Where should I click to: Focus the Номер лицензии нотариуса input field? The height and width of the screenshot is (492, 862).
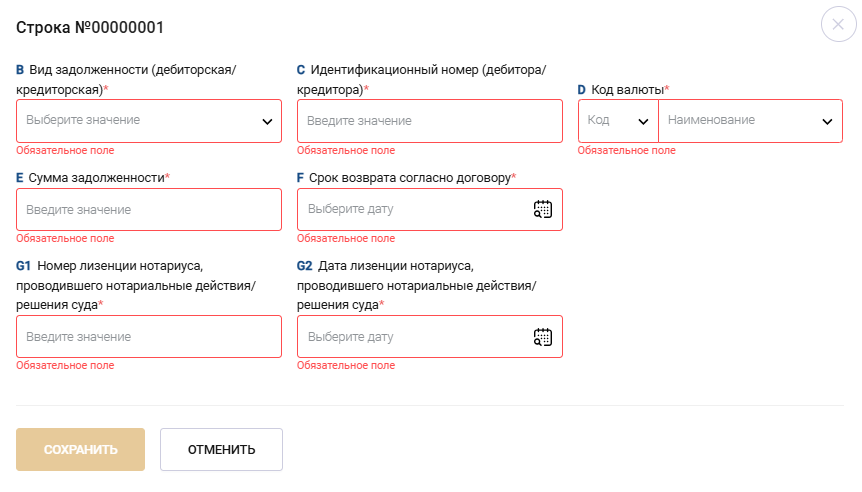(x=148, y=337)
